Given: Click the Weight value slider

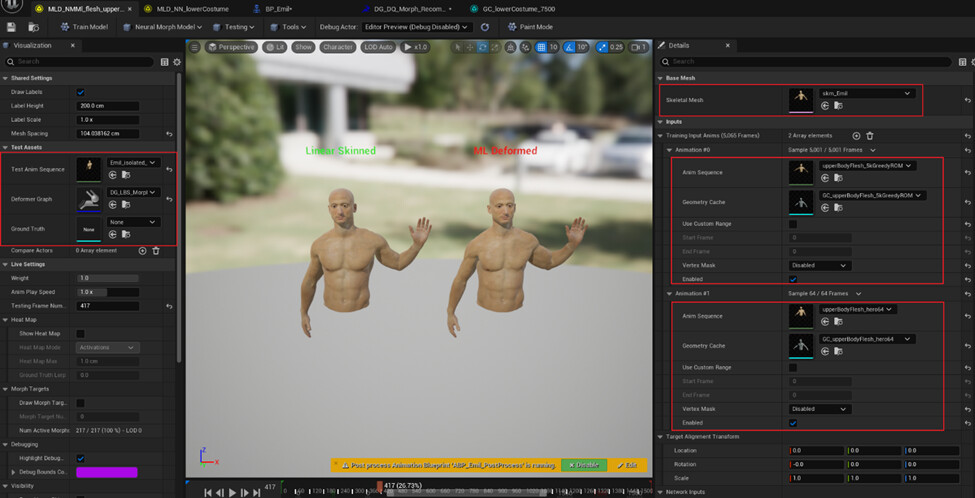Looking at the screenshot, I should pos(108,279).
